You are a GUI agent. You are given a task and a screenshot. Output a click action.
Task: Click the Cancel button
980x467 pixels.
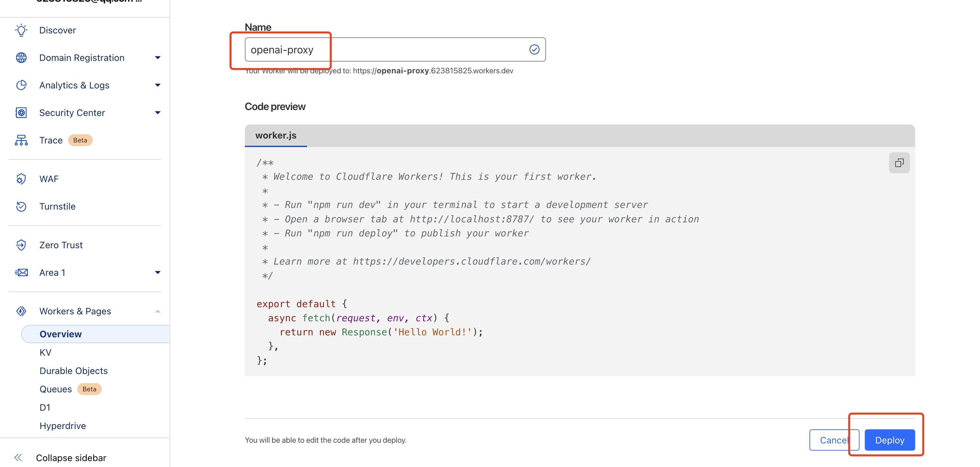tap(834, 440)
